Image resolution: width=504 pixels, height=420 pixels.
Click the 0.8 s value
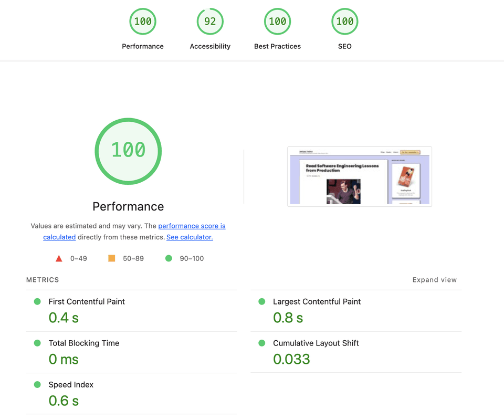coord(288,318)
